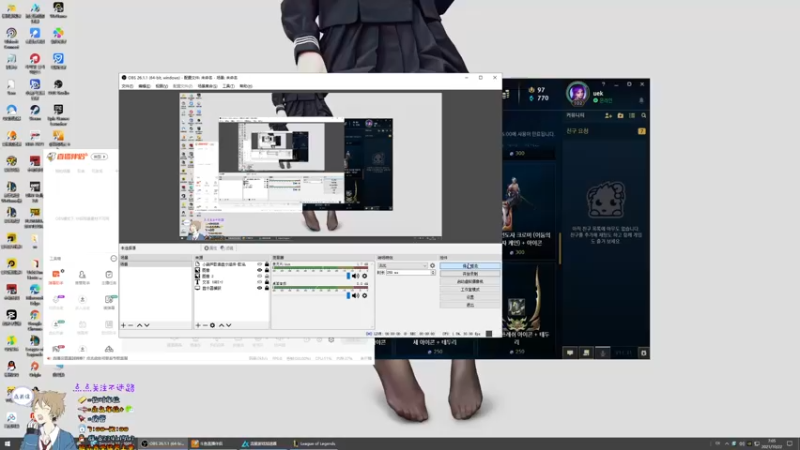This screenshot has width=800, height=450.
Task: Click the OBS button on the Windows taskbar
Action: click(163, 444)
